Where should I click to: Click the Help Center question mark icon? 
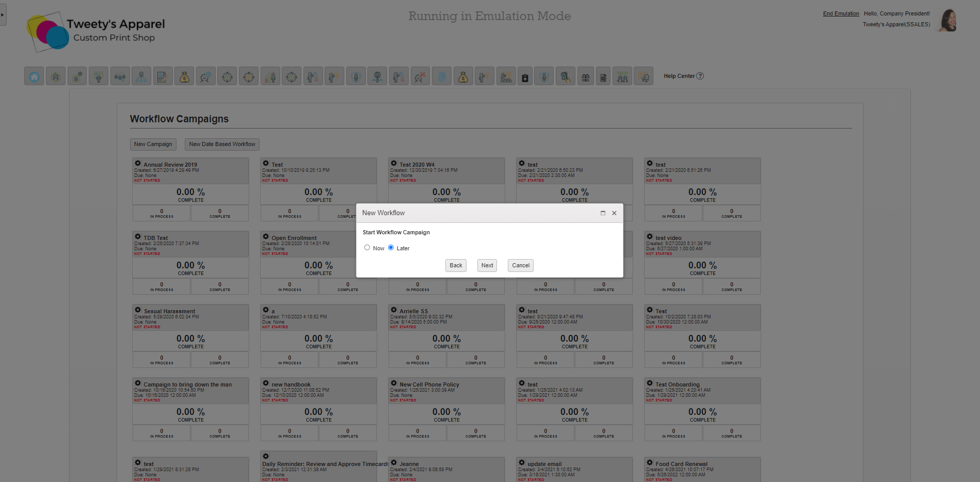tap(700, 76)
